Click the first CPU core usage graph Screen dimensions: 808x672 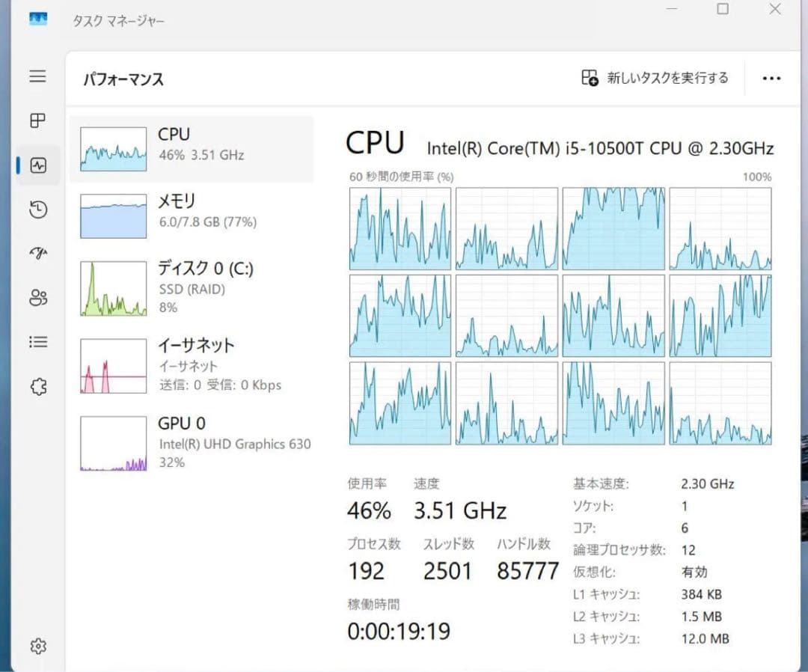point(400,228)
